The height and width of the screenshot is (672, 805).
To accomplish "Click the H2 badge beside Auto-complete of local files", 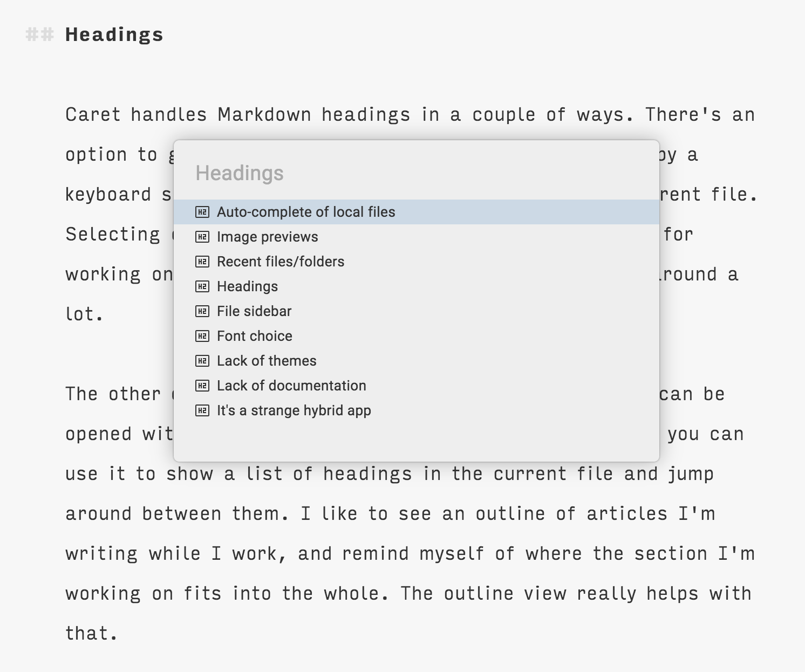I will (x=202, y=212).
